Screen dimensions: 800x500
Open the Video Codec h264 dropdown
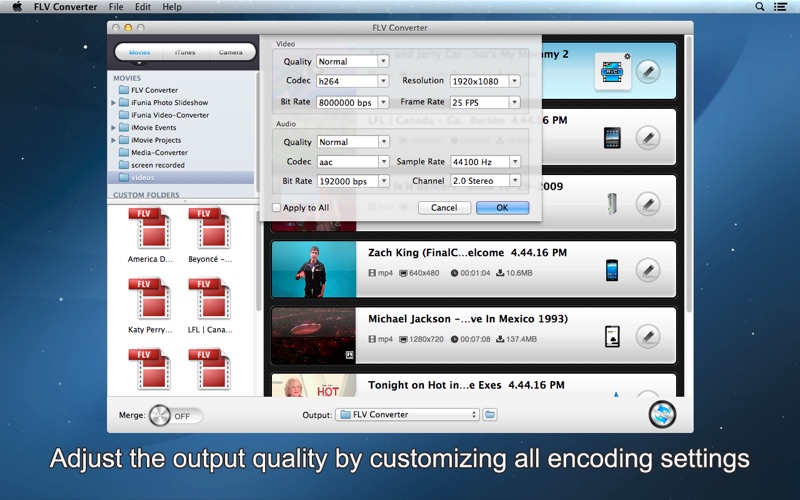point(353,81)
